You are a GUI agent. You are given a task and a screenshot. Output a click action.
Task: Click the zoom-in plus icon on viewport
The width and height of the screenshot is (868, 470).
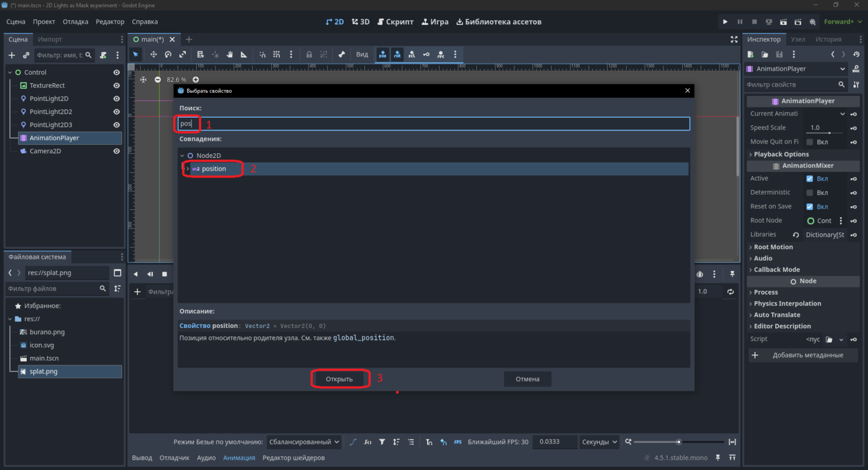pyautogui.click(x=196, y=80)
